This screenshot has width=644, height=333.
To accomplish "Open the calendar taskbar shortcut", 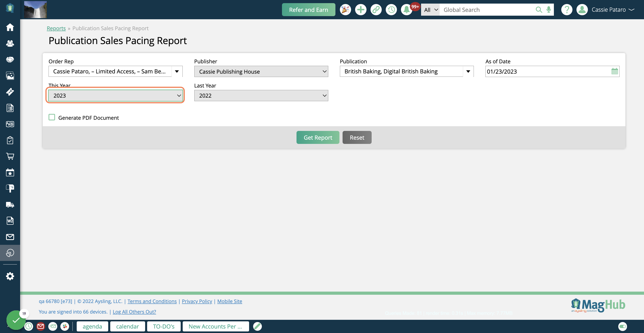I will 127,326.
